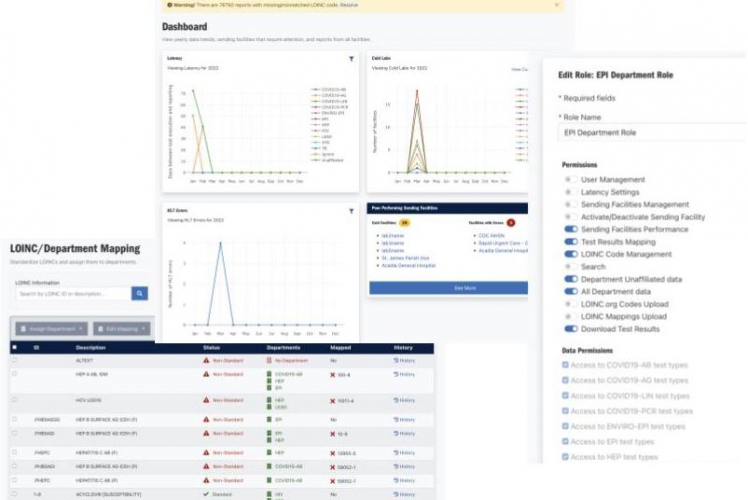The height and width of the screenshot is (500, 748).
Task: Toggle the COVID19-PCR legend entry in Latency chart
Action: (x=330, y=107)
